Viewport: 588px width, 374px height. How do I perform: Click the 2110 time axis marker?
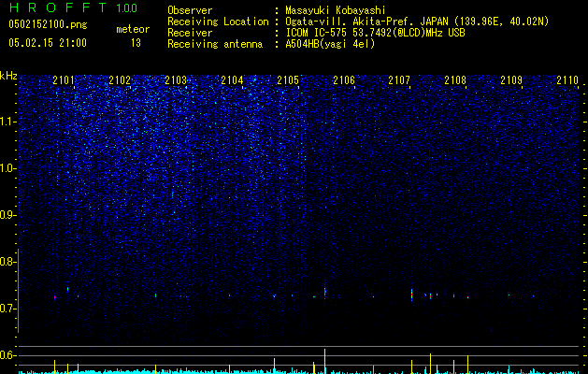567,80
